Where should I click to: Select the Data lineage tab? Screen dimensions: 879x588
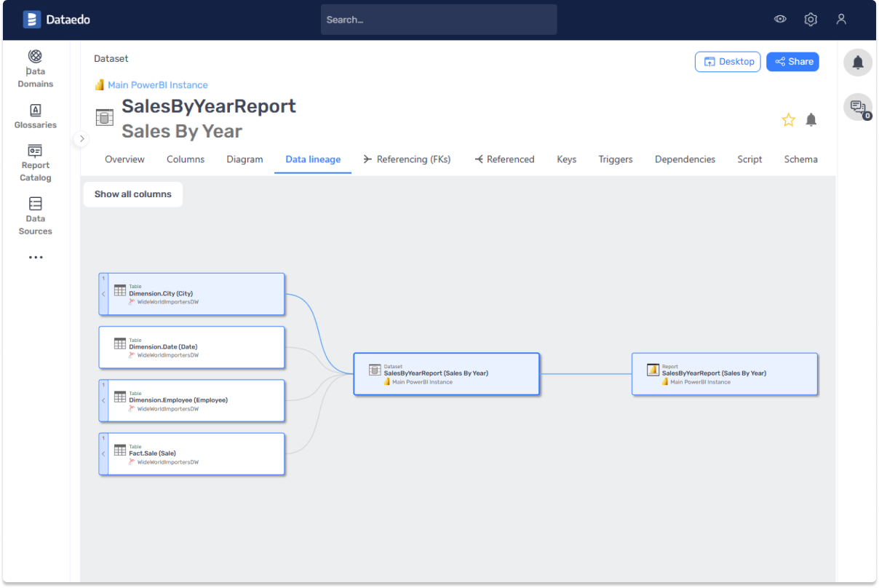(x=313, y=159)
